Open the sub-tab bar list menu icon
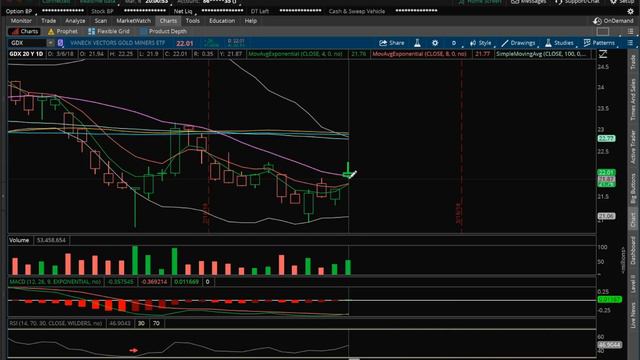The image size is (640, 360). point(631,31)
